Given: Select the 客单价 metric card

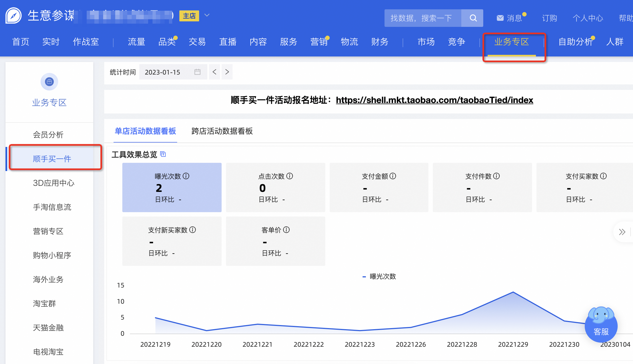Looking at the screenshot, I should 276,241.
